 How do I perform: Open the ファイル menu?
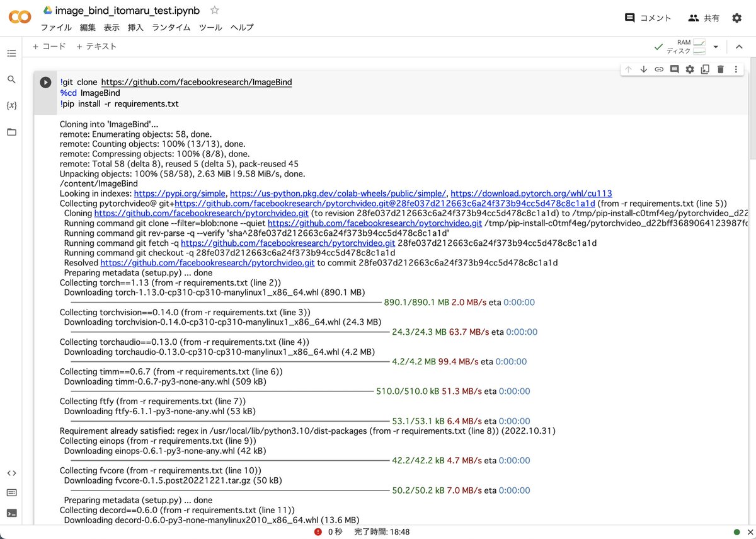coord(56,28)
